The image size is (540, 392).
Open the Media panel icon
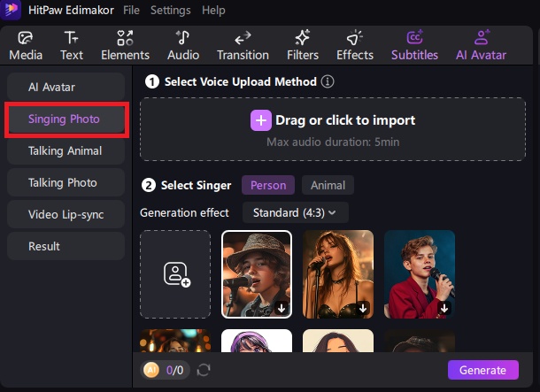pyautogui.click(x=25, y=38)
